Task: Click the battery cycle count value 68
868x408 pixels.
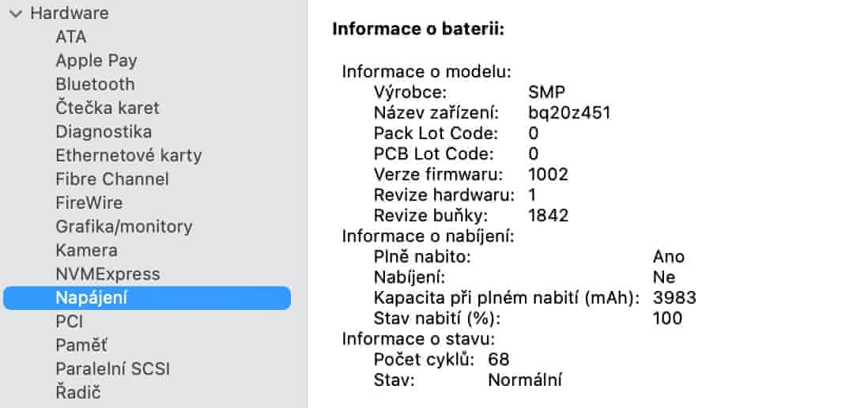Action: [x=499, y=360]
